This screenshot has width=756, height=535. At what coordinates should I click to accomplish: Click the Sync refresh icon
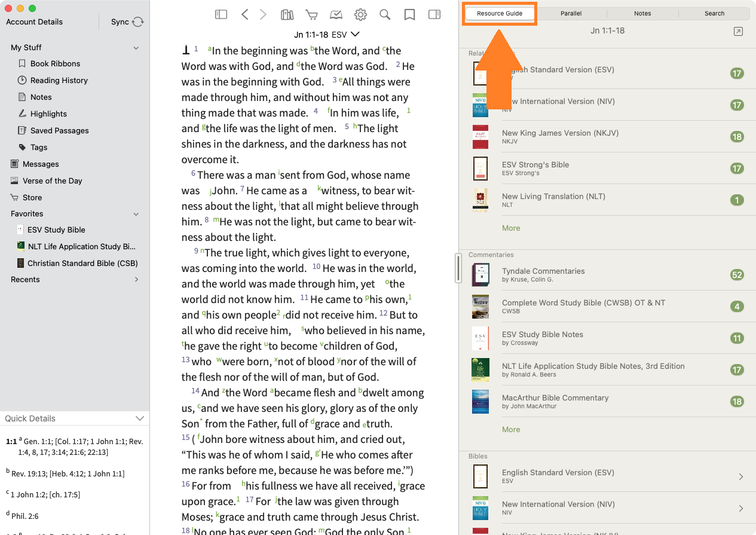click(138, 22)
